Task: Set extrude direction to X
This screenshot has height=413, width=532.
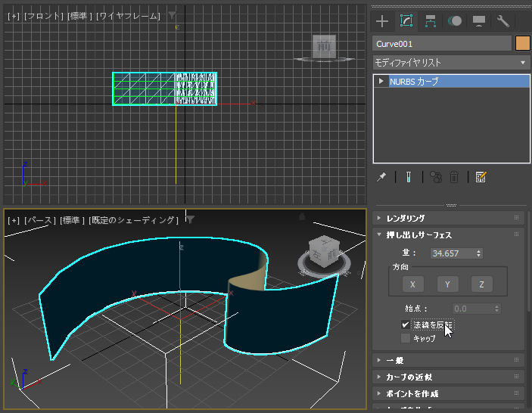Action: pyautogui.click(x=413, y=284)
